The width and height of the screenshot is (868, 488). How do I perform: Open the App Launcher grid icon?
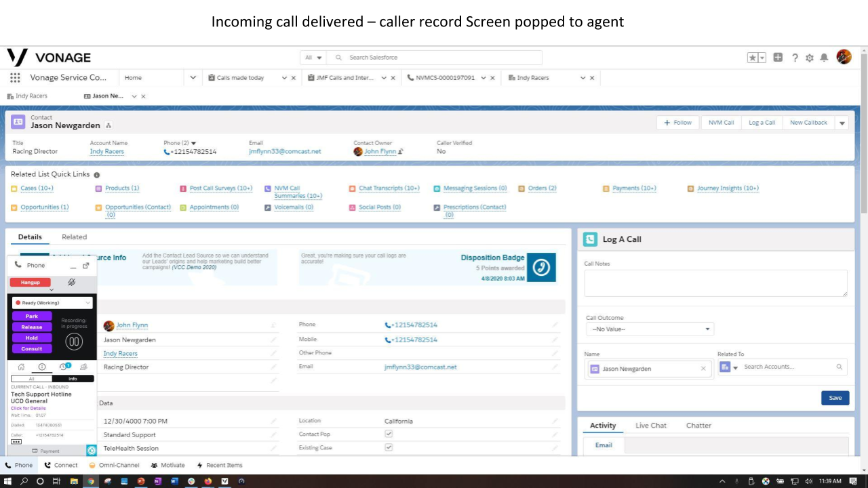click(15, 77)
